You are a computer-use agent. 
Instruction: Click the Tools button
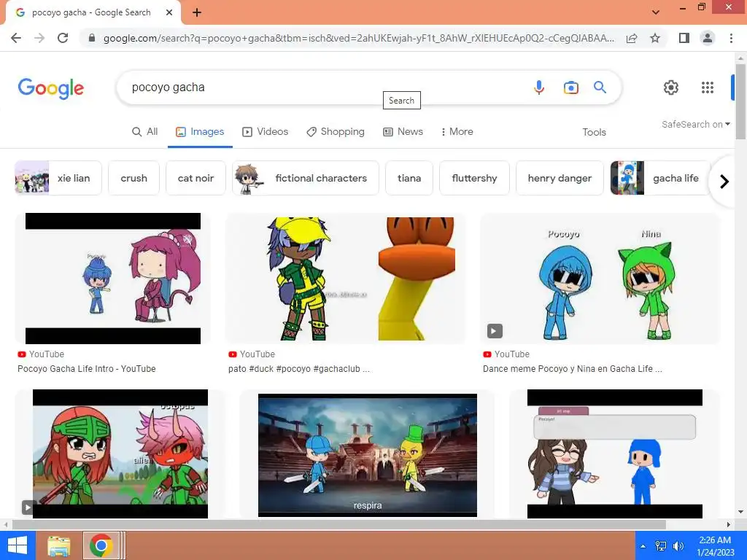click(594, 133)
